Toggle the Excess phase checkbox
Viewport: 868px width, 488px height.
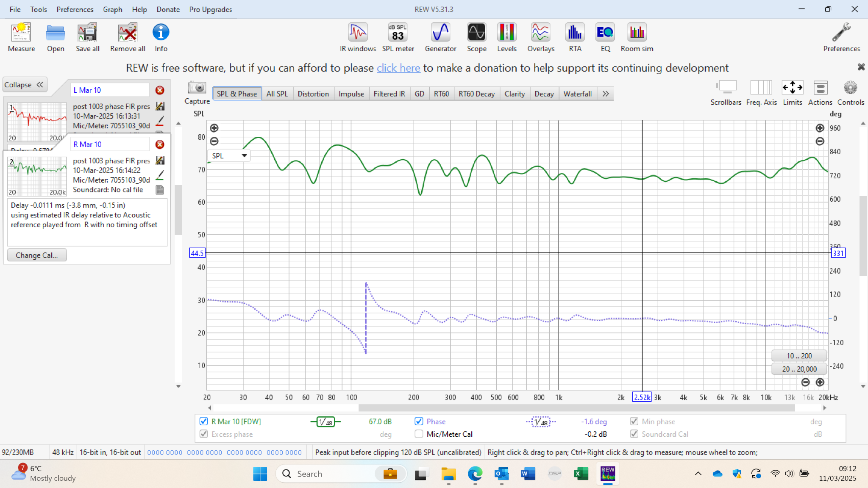pyautogui.click(x=204, y=434)
